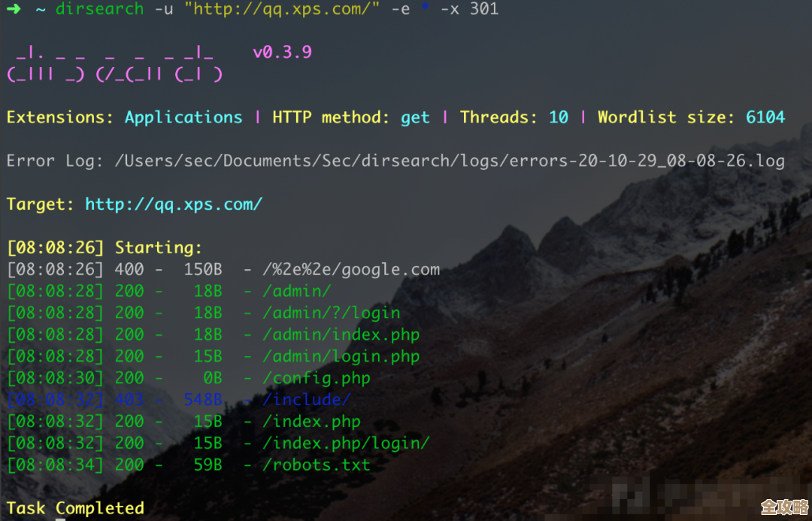Viewport: 812px width, 521px height.
Task: Click the /config.php result path
Action: click(x=316, y=378)
